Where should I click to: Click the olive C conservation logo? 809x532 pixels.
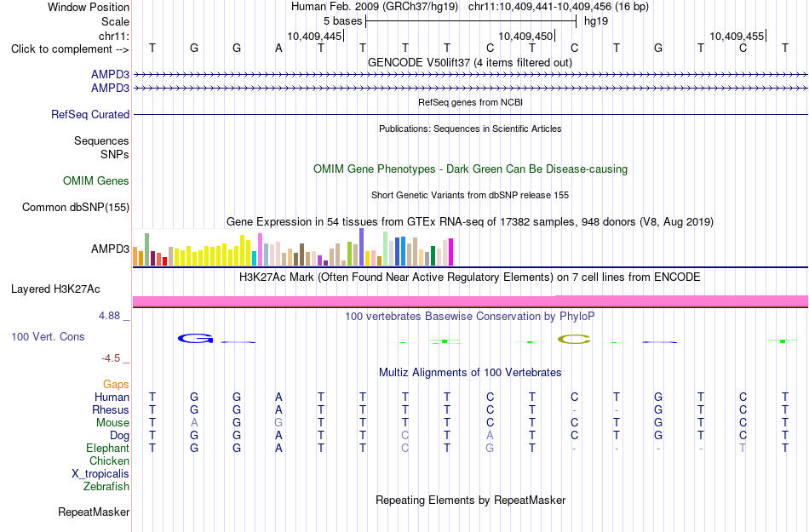coord(574,339)
